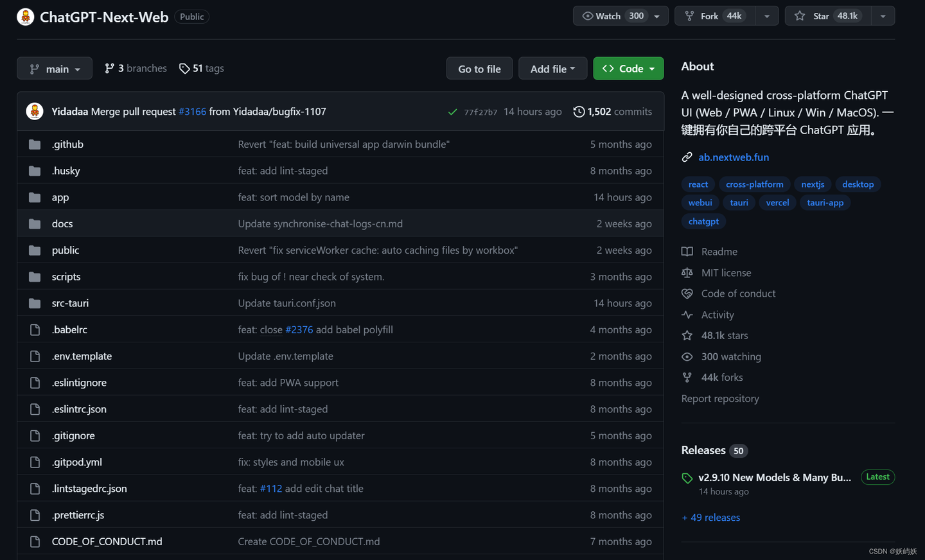Open the src-tauri folder icon
The height and width of the screenshot is (560, 925).
(35, 303)
